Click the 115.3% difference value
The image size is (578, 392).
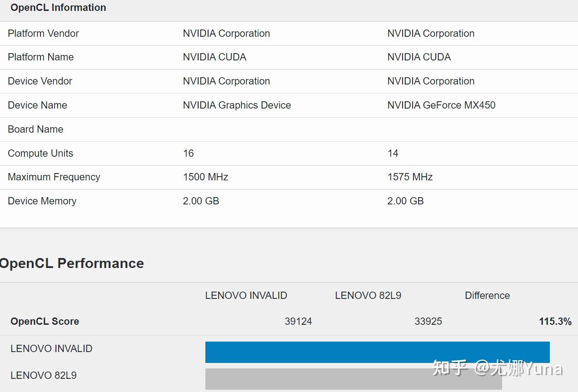[555, 321]
